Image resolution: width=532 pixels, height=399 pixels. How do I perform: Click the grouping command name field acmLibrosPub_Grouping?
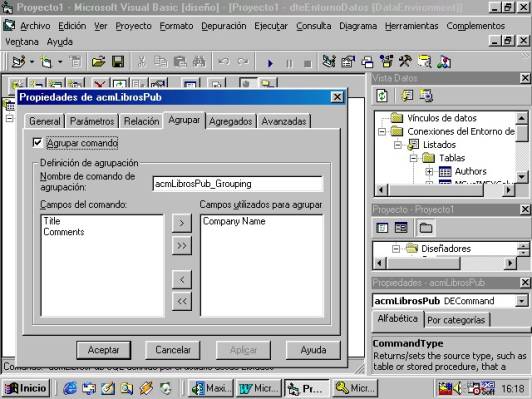pyautogui.click(x=238, y=184)
